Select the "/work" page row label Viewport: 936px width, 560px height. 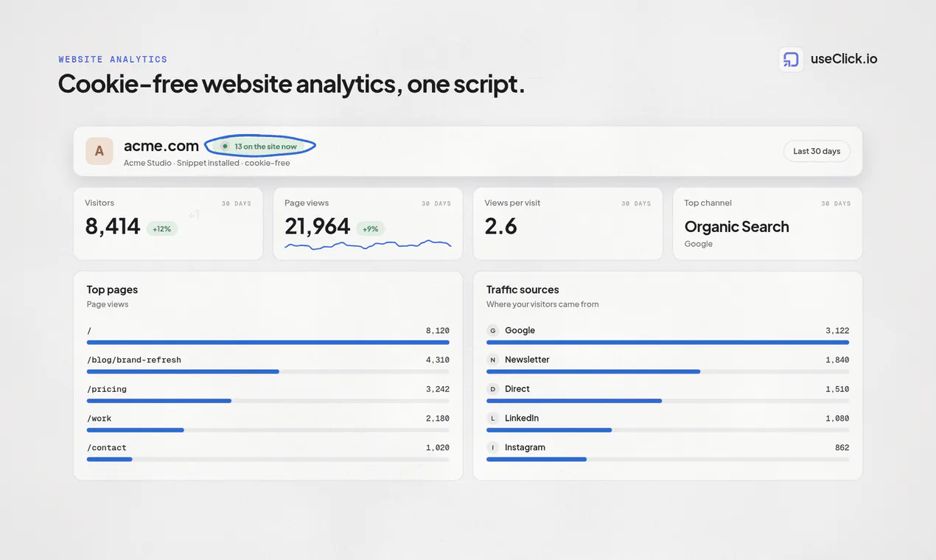(x=99, y=419)
